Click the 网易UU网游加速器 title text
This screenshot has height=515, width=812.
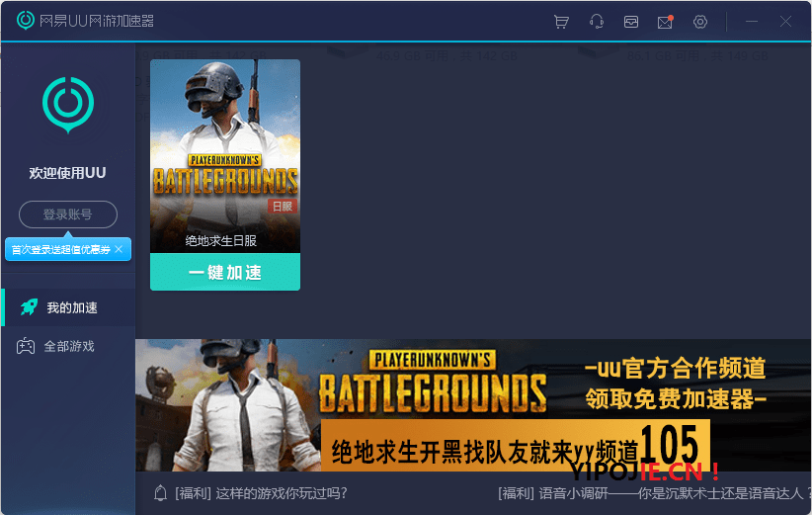pyautogui.click(x=97, y=21)
